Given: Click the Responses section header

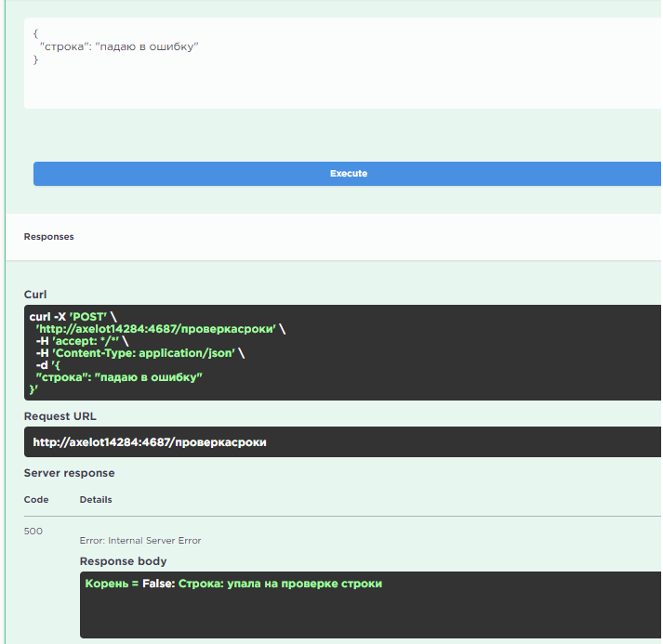Looking at the screenshot, I should 48,237.
